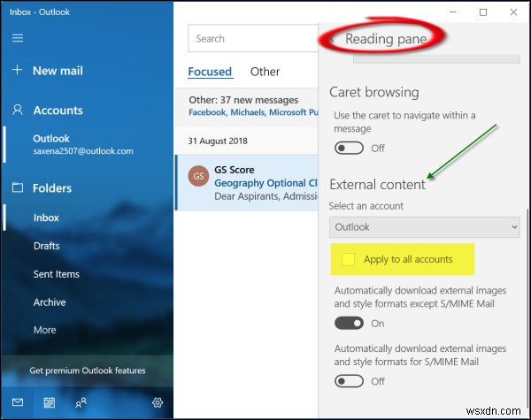Click into the Search box
The height and width of the screenshot is (420, 531).
click(x=253, y=38)
